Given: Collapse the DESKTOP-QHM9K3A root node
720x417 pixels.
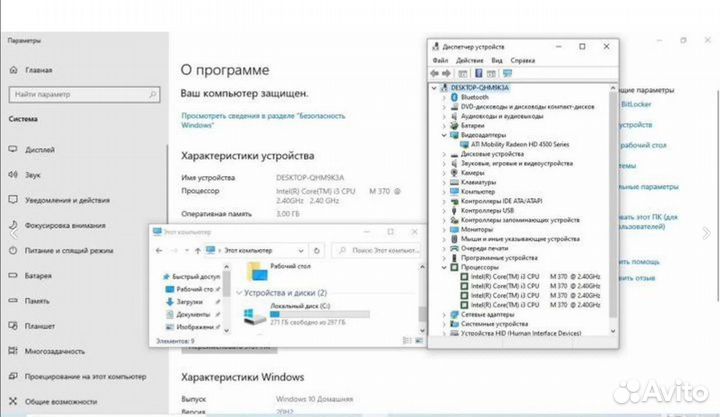Looking at the screenshot, I should 434,87.
